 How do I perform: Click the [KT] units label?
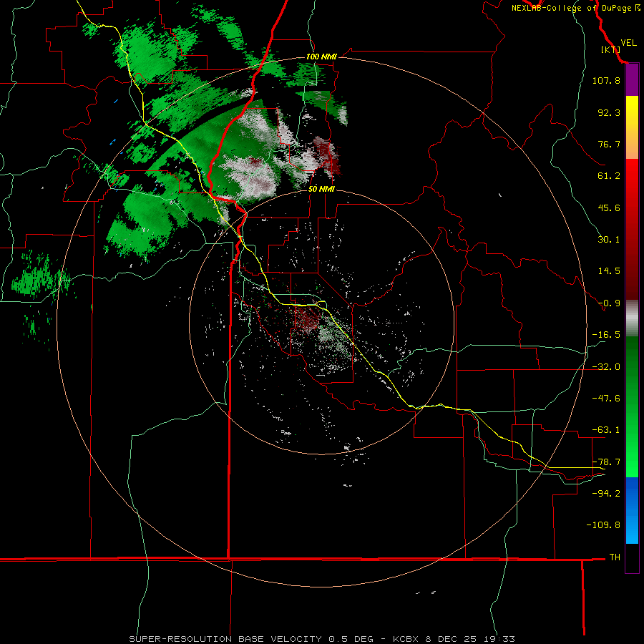[x=610, y=49]
